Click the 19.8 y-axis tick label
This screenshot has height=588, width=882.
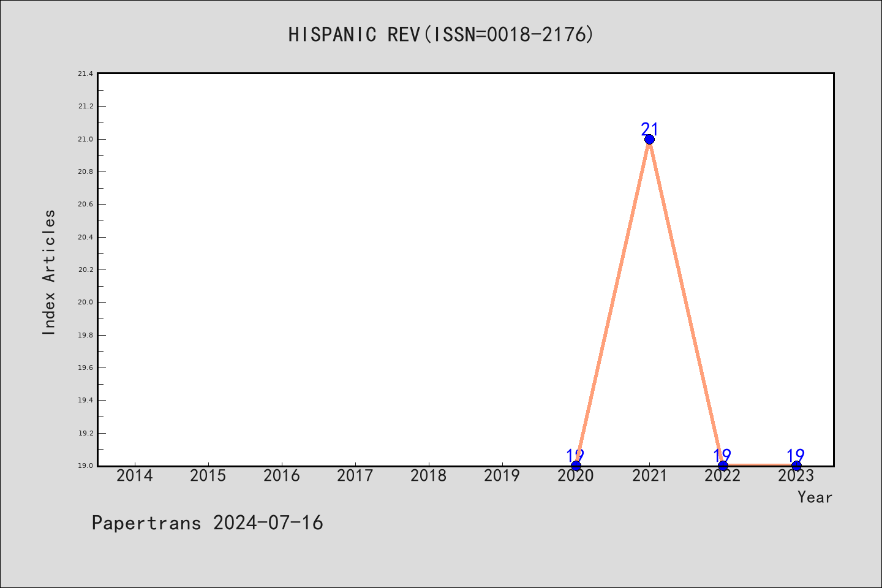point(85,335)
